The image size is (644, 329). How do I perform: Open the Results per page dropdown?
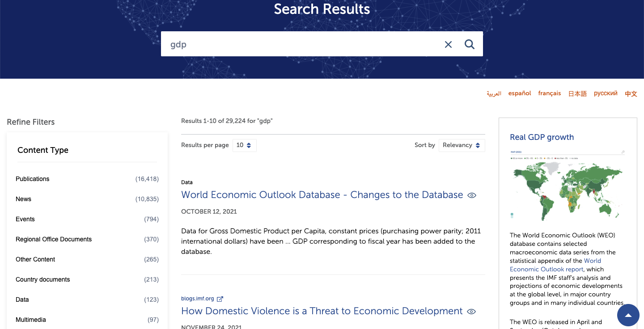[x=245, y=145]
